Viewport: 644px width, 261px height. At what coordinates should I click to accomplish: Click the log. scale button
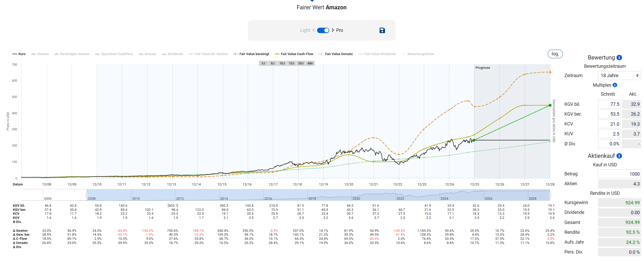click(x=555, y=54)
